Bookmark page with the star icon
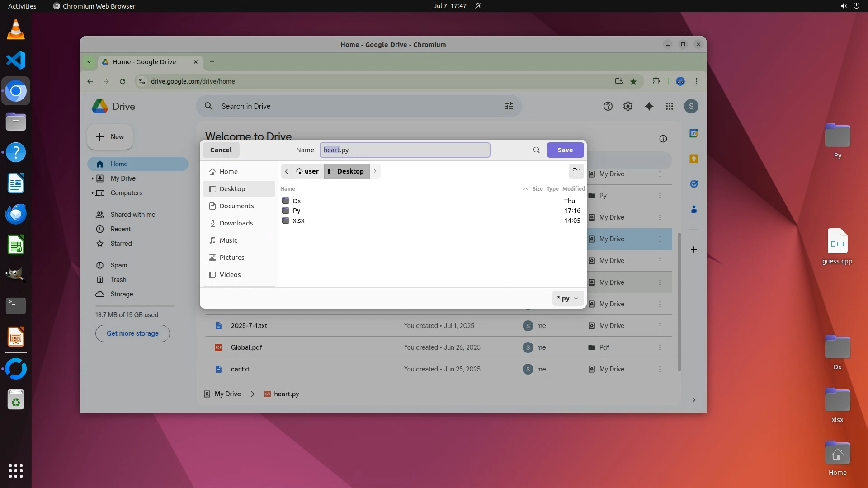Screen dimensions: 868x488 633,81
